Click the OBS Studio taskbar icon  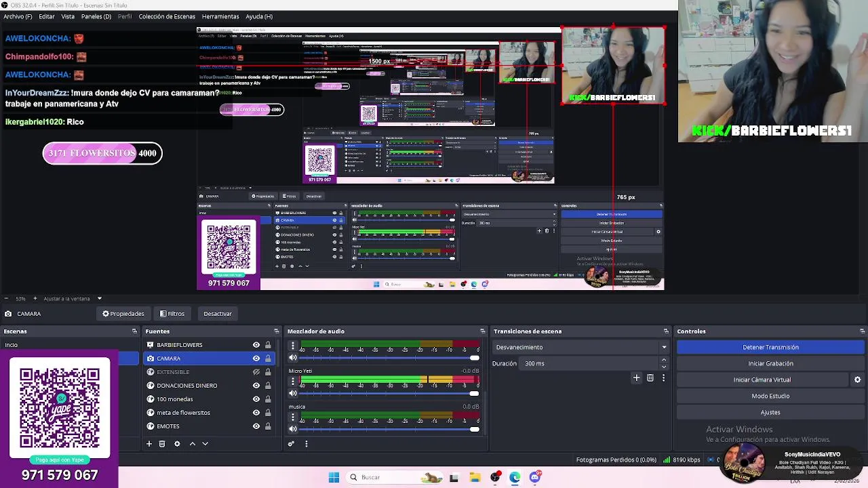(495, 478)
